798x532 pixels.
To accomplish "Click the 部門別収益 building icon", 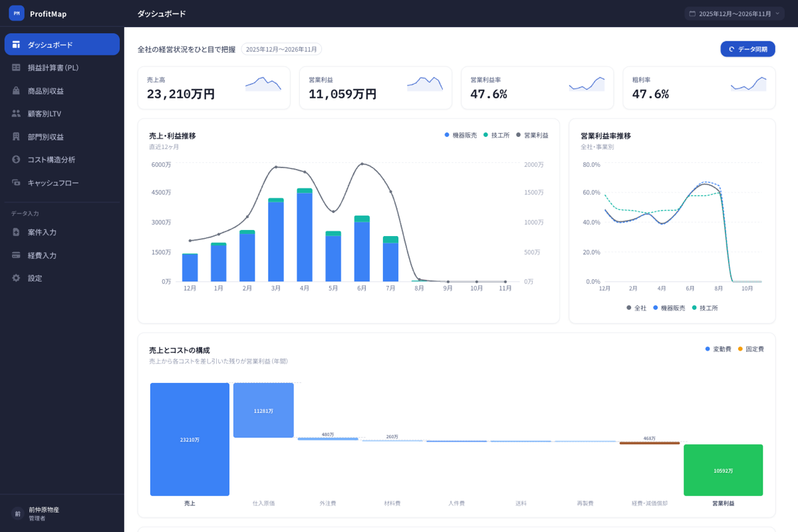I will 16,136.
